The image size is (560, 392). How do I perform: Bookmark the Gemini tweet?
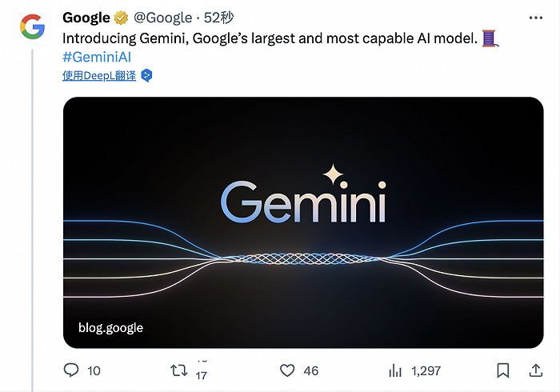(x=502, y=370)
